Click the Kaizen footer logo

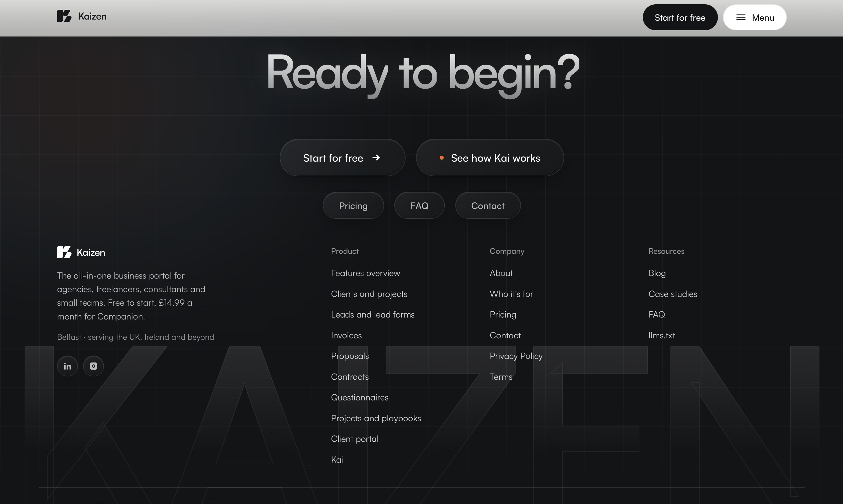pos(81,252)
